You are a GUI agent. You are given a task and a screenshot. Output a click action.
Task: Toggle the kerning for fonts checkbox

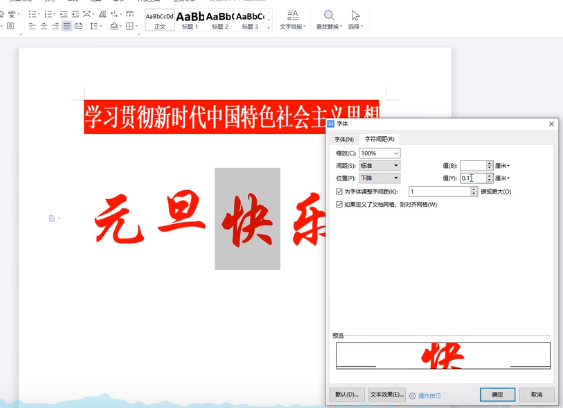pos(339,191)
